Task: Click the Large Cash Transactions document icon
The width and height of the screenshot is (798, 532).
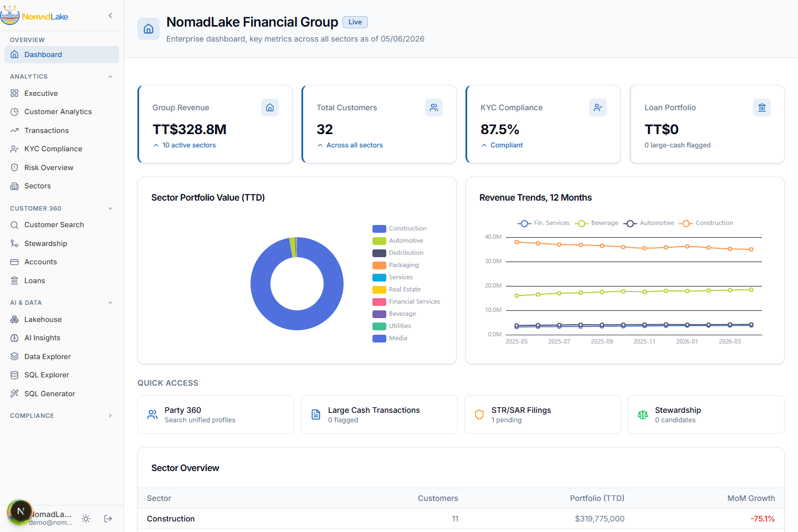Action: [316, 415]
